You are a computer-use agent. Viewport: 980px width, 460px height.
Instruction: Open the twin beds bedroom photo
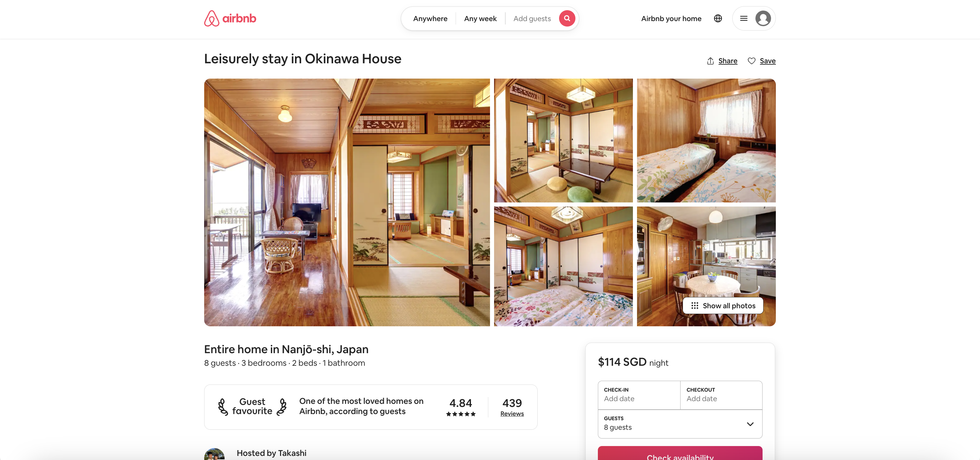point(706,141)
